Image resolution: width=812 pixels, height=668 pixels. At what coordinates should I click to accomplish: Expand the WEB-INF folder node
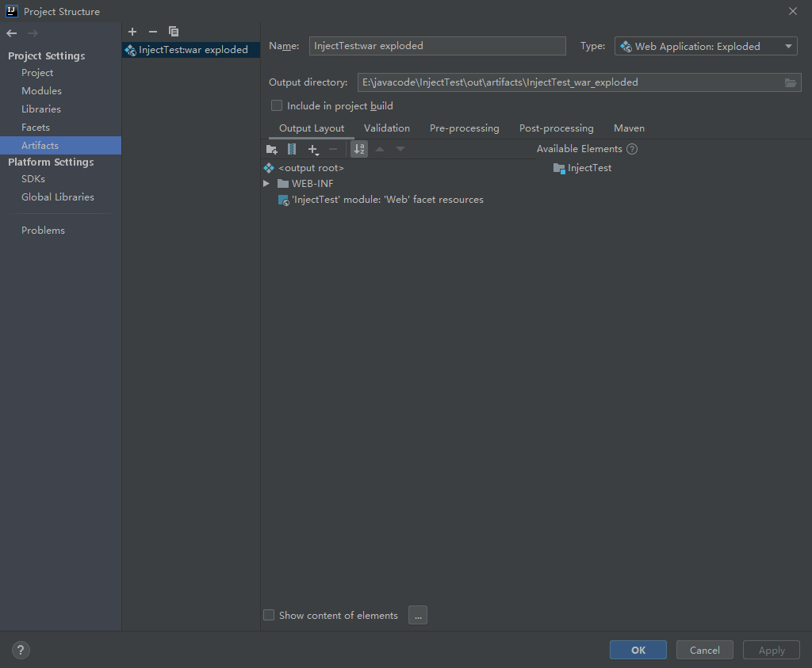[266, 184]
